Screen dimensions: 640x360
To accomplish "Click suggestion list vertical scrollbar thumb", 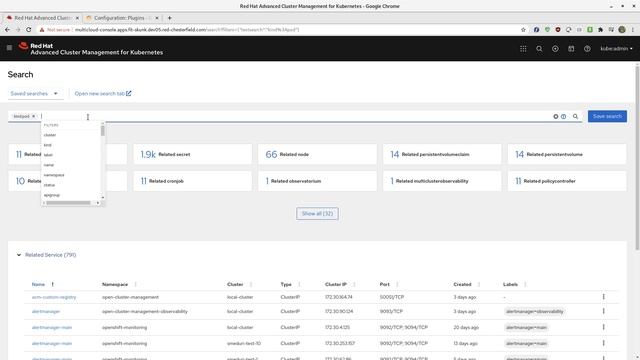I will (102, 131).
